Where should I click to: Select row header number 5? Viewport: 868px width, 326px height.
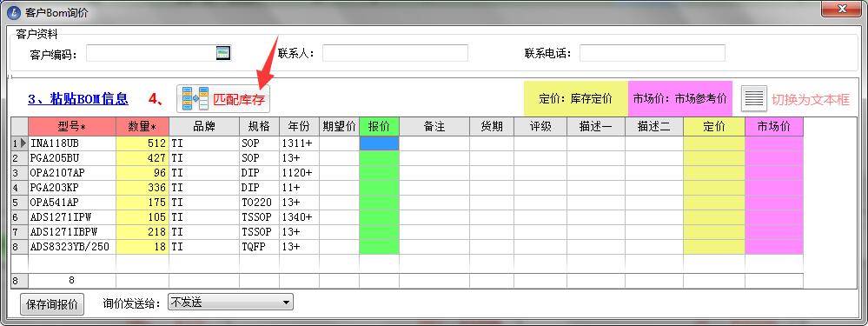[x=19, y=203]
